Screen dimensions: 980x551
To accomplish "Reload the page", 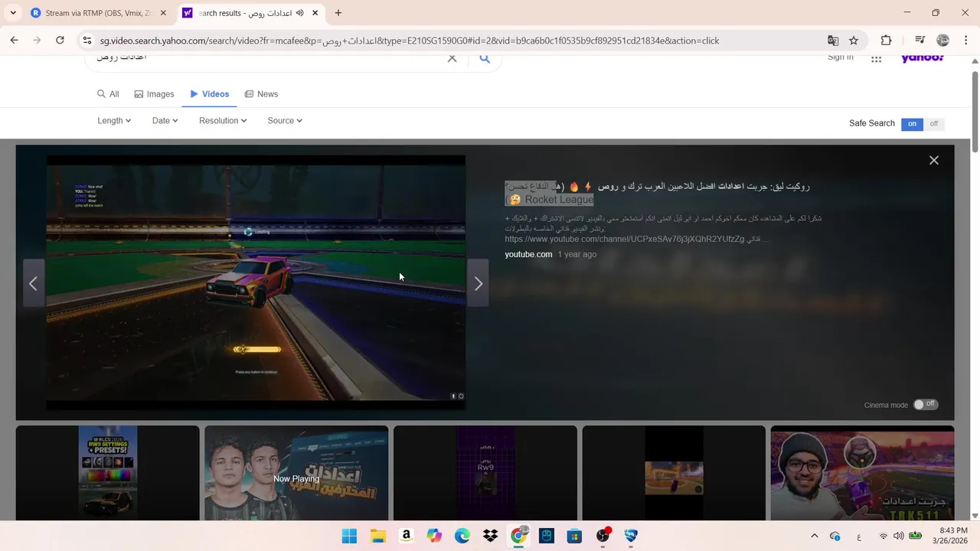I will click(60, 41).
